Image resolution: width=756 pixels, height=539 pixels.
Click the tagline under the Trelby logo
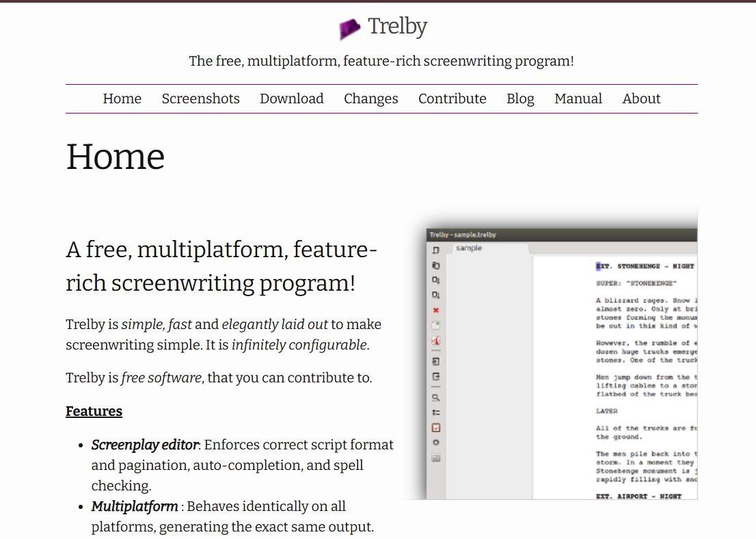point(381,62)
